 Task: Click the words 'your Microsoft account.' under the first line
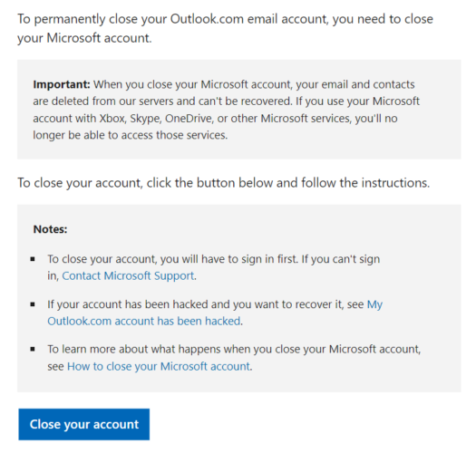(x=84, y=38)
